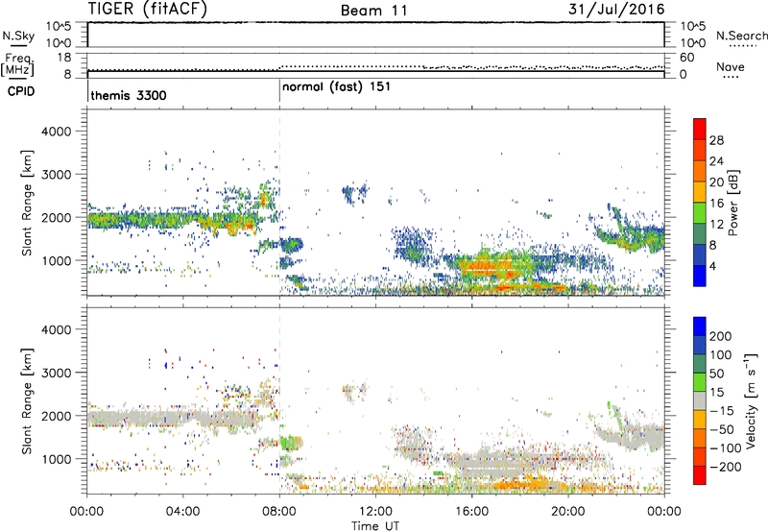Select the N.Search legend label
The image size is (768, 532).
(x=741, y=36)
